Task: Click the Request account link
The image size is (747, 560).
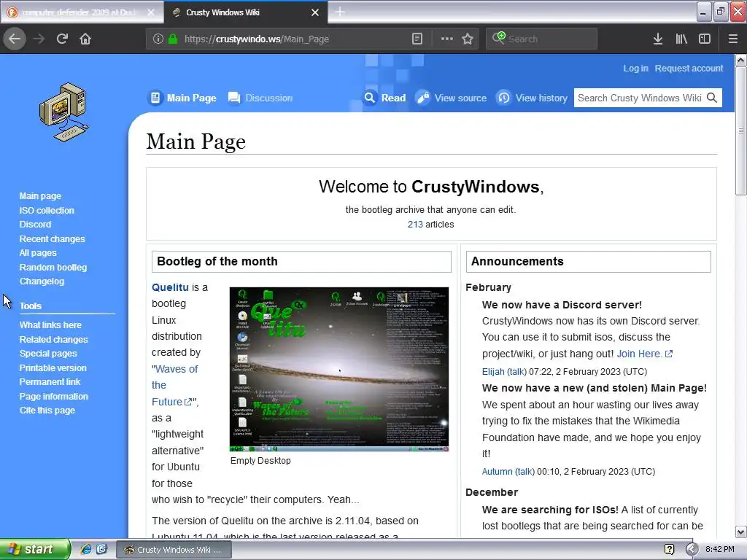Action: tap(689, 68)
